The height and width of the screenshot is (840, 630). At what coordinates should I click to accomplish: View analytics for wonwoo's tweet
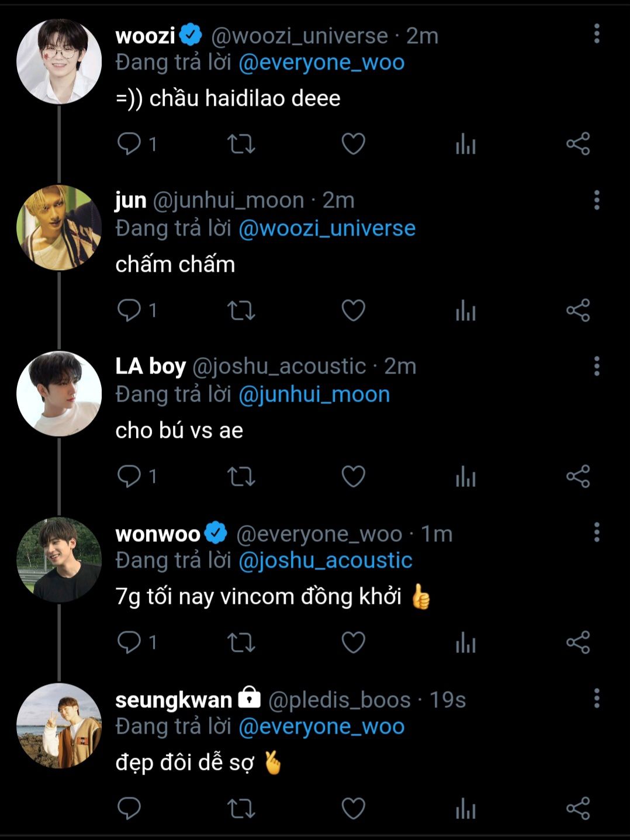466,642
